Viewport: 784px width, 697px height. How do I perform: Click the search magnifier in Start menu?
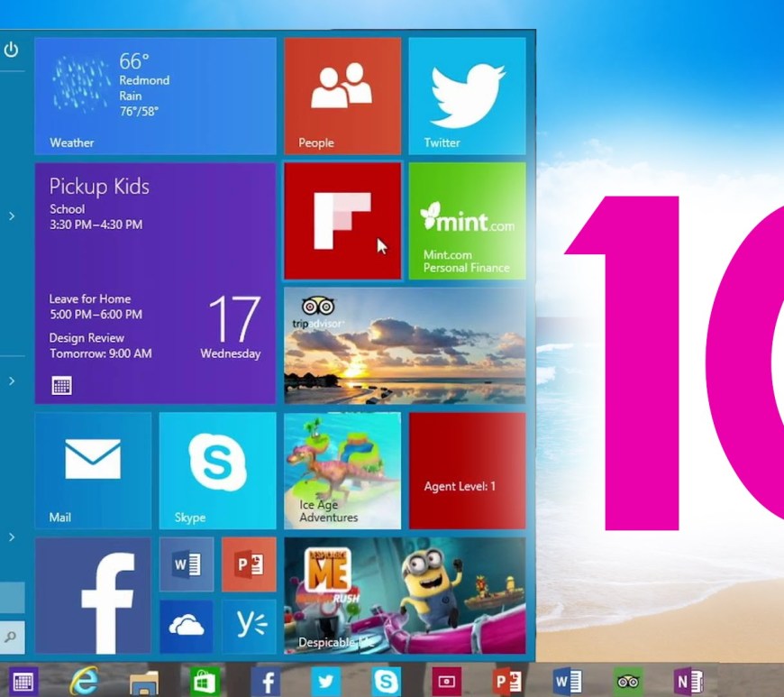tap(11, 637)
